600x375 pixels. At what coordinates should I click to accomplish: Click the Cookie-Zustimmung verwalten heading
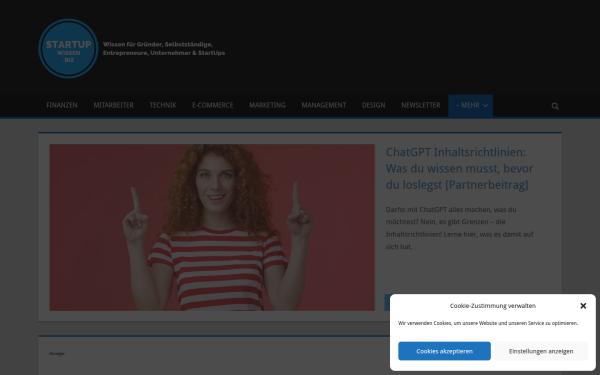point(493,306)
